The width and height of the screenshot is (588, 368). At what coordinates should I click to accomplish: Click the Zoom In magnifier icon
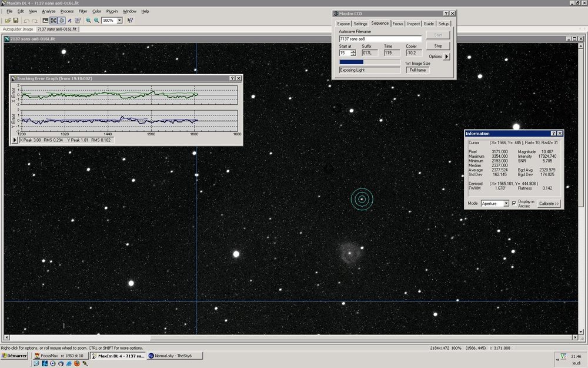[x=88, y=20]
